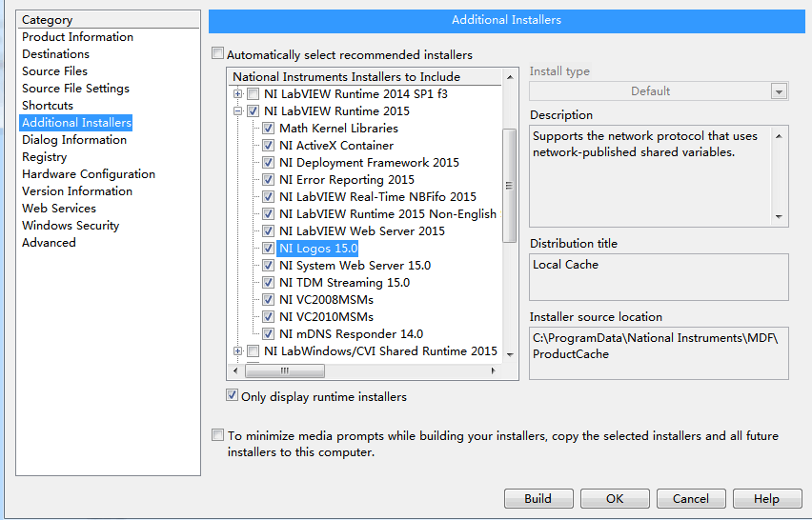Click National Instruments Installers to Include header
This screenshot has height=520, width=812.
(347, 76)
